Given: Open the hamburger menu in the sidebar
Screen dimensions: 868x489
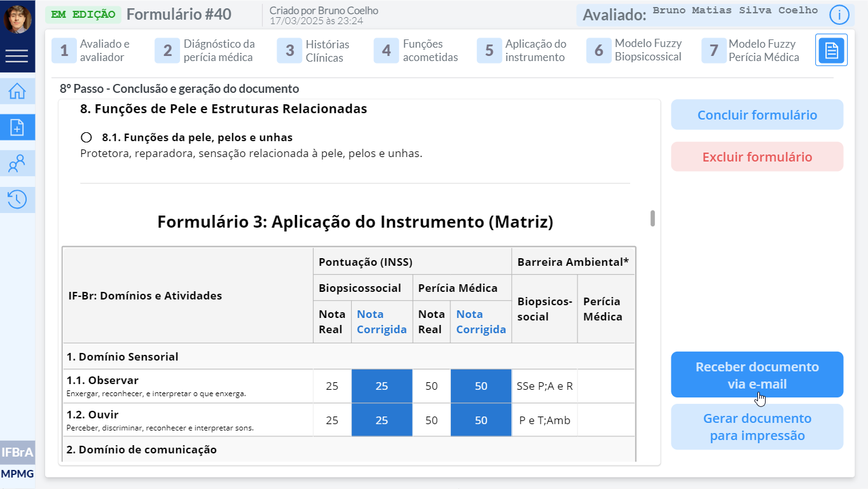Looking at the screenshot, I should (17, 56).
